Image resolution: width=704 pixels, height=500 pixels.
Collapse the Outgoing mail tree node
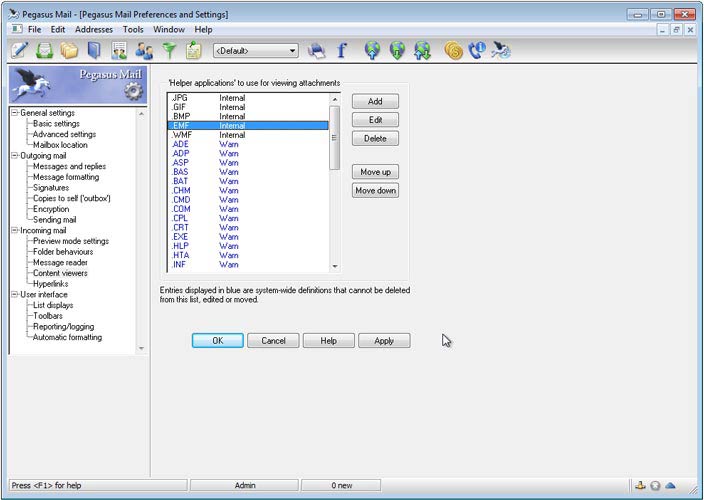point(14,156)
